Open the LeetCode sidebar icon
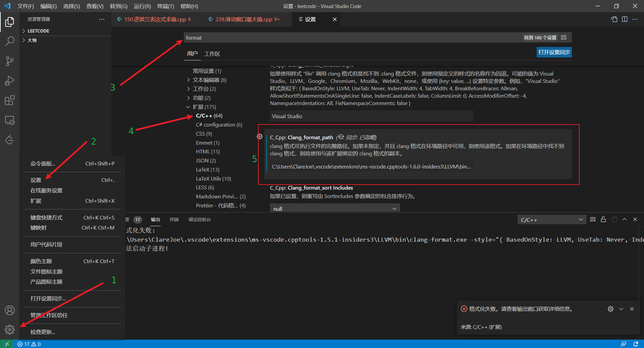Screen dimensions: 644x348 click(x=10, y=140)
